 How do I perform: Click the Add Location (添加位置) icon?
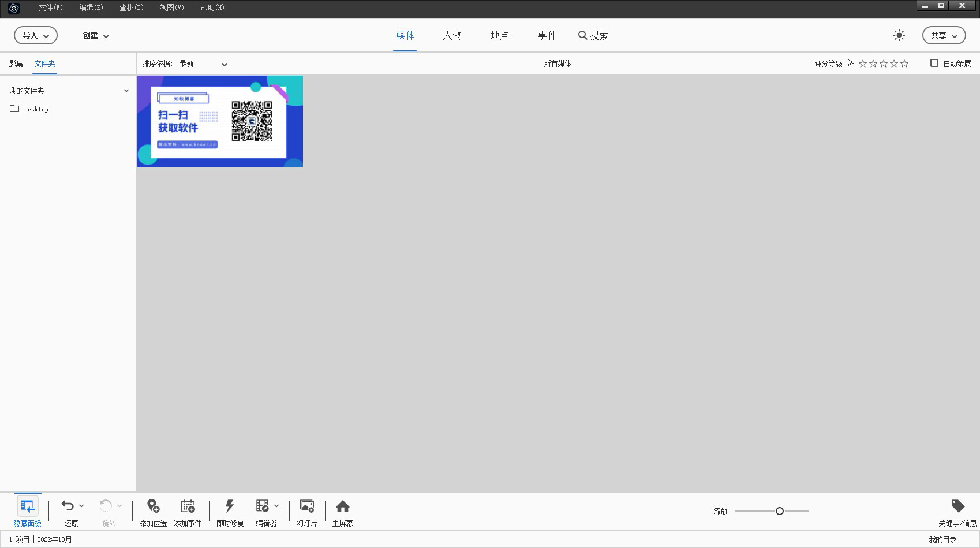click(x=153, y=506)
